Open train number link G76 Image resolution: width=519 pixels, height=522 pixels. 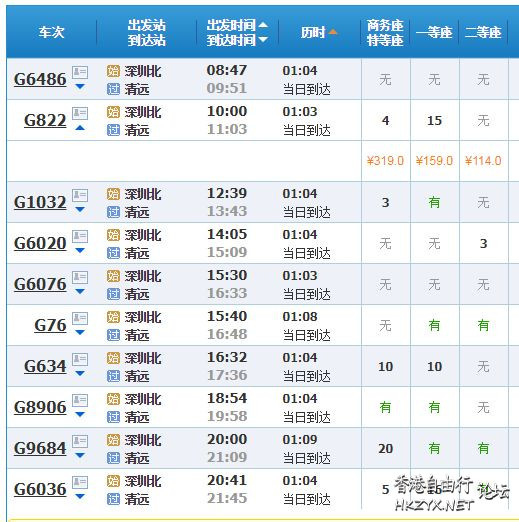[50, 325]
